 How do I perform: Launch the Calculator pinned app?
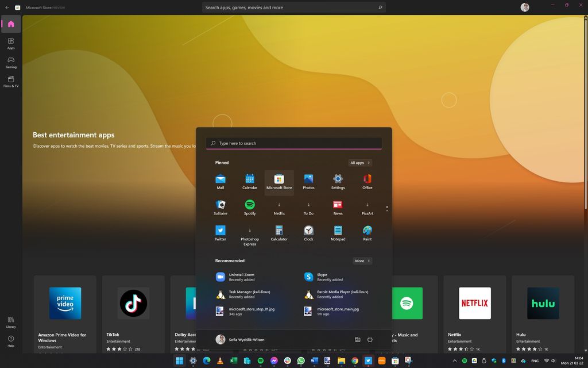(279, 231)
